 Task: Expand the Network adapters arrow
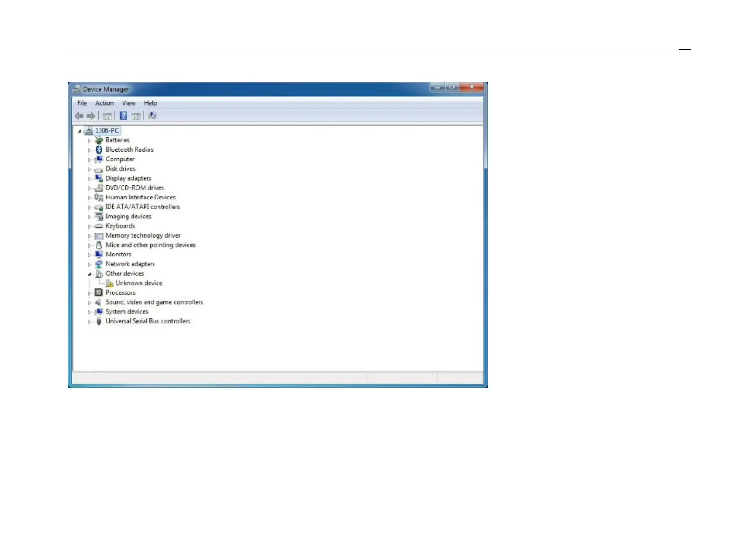89,265
